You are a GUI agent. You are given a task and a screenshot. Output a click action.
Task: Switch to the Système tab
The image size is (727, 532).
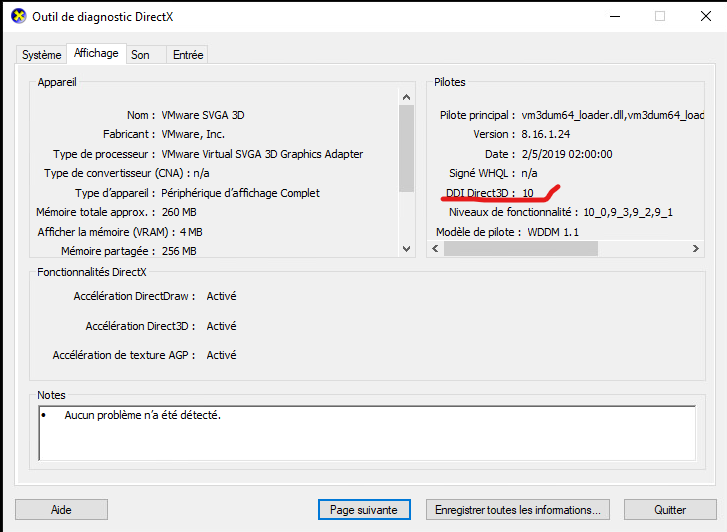41,55
